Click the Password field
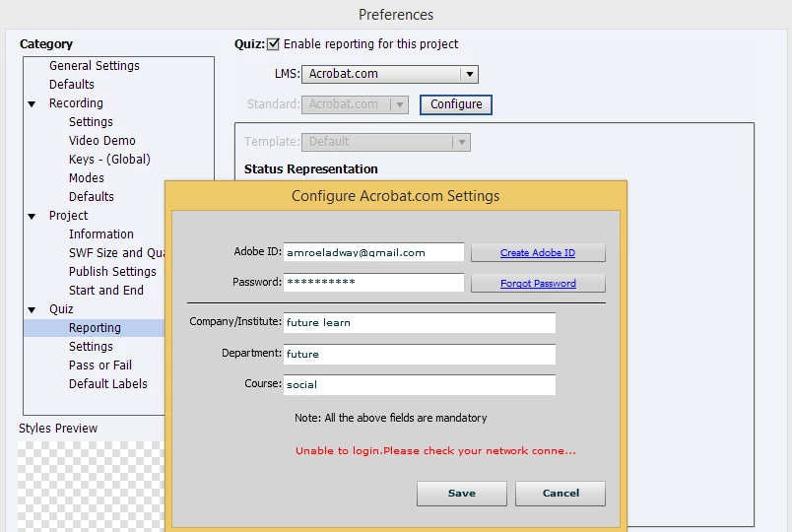Viewport: 792px width, 532px height. (x=373, y=283)
